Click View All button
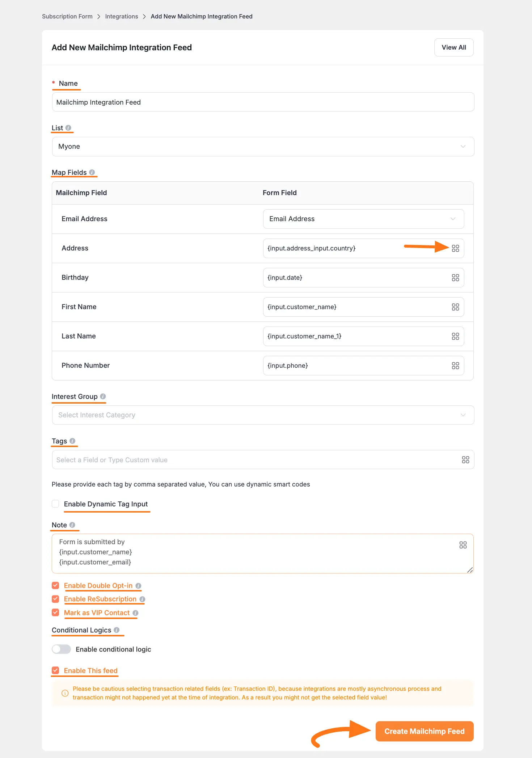 454,47
